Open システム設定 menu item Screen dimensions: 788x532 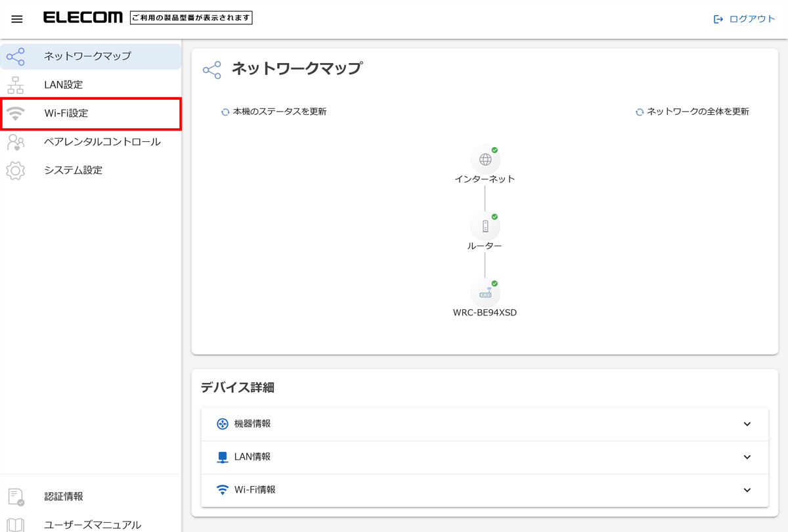tap(91, 170)
